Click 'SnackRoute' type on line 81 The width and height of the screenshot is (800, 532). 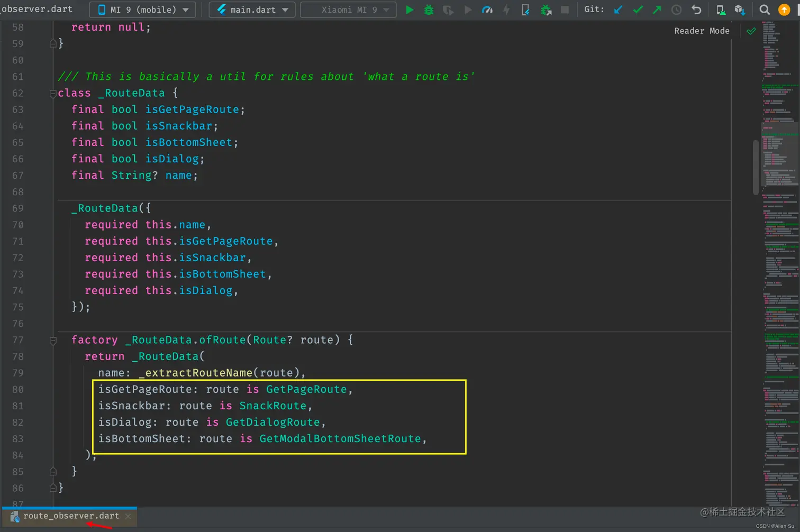tap(273, 406)
